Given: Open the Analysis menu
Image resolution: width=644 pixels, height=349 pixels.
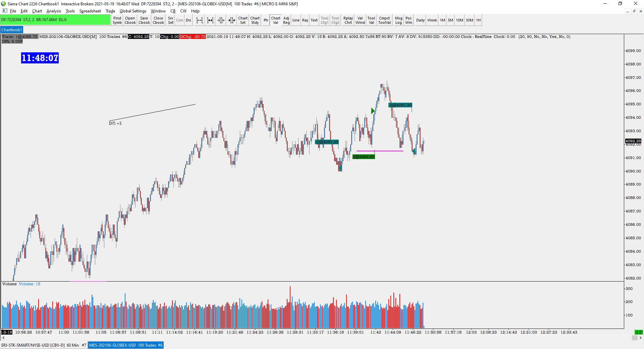Looking at the screenshot, I should (54, 11).
